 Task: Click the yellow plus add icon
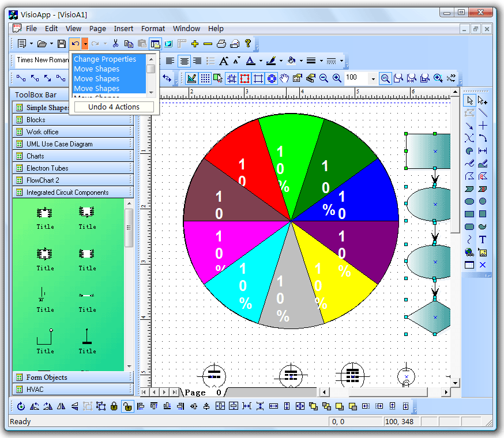pyautogui.click(x=194, y=43)
